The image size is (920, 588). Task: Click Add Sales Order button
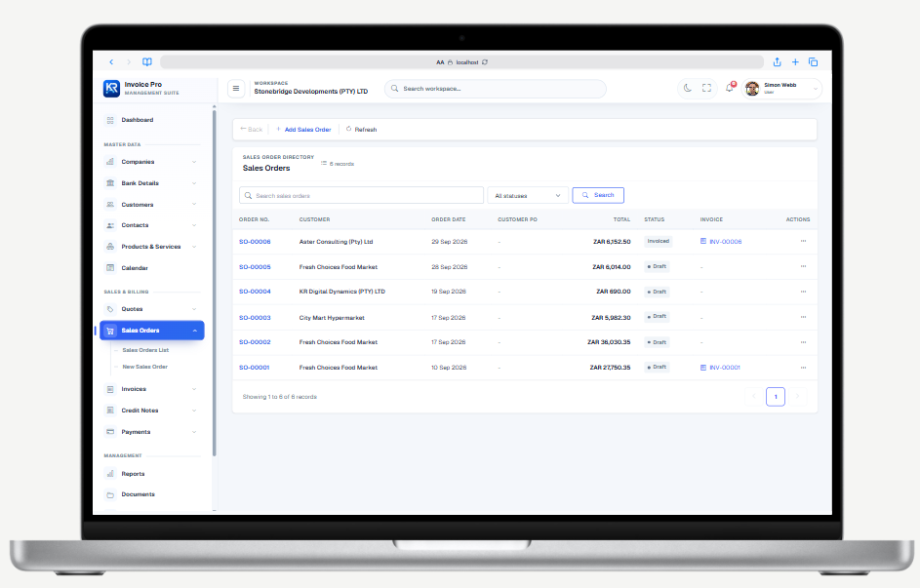(304, 130)
